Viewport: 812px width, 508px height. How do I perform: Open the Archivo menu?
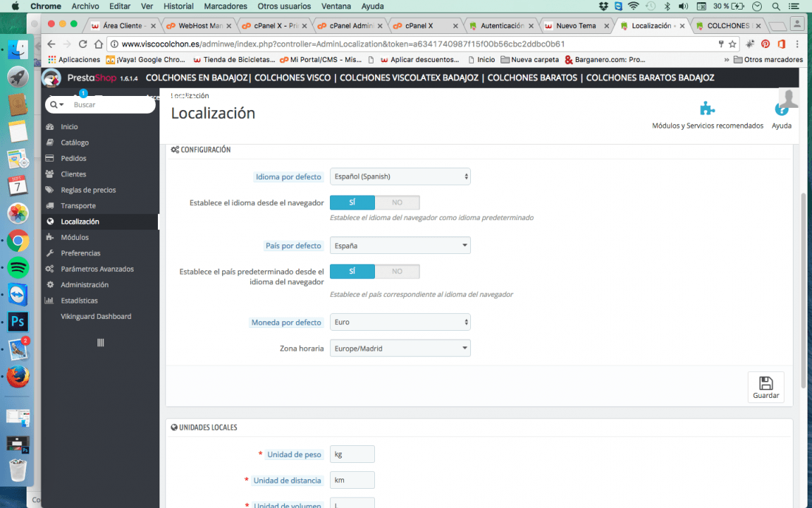85,6
